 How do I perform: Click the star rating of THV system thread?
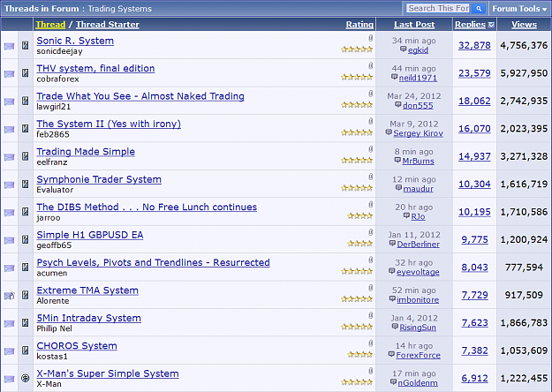pyautogui.click(x=357, y=77)
